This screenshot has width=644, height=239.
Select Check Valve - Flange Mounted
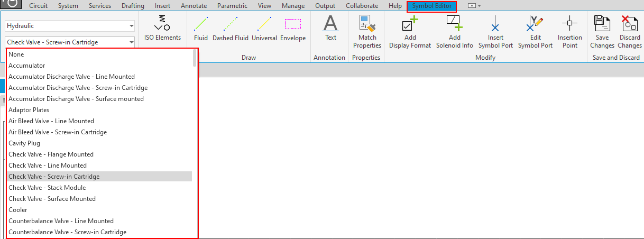pyautogui.click(x=99, y=154)
